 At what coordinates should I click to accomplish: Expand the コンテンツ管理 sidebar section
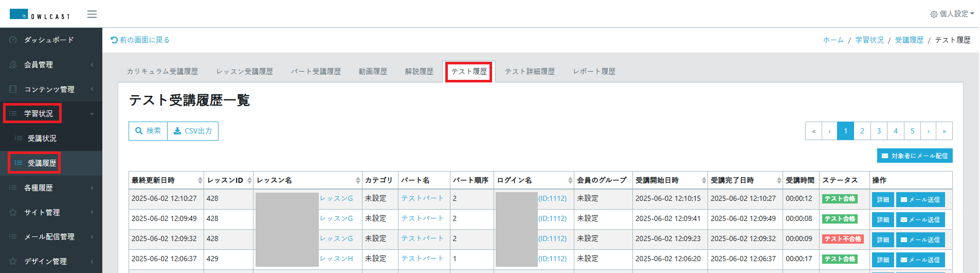49,89
